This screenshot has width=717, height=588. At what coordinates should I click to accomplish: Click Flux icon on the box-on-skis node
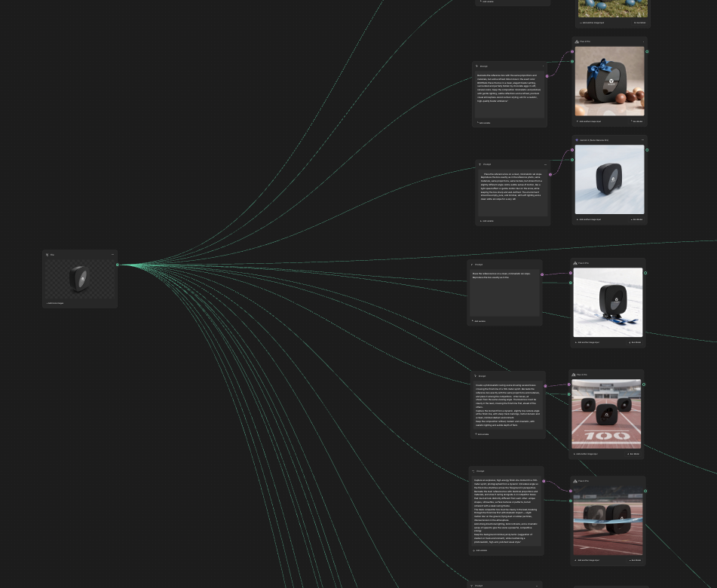(x=575, y=263)
